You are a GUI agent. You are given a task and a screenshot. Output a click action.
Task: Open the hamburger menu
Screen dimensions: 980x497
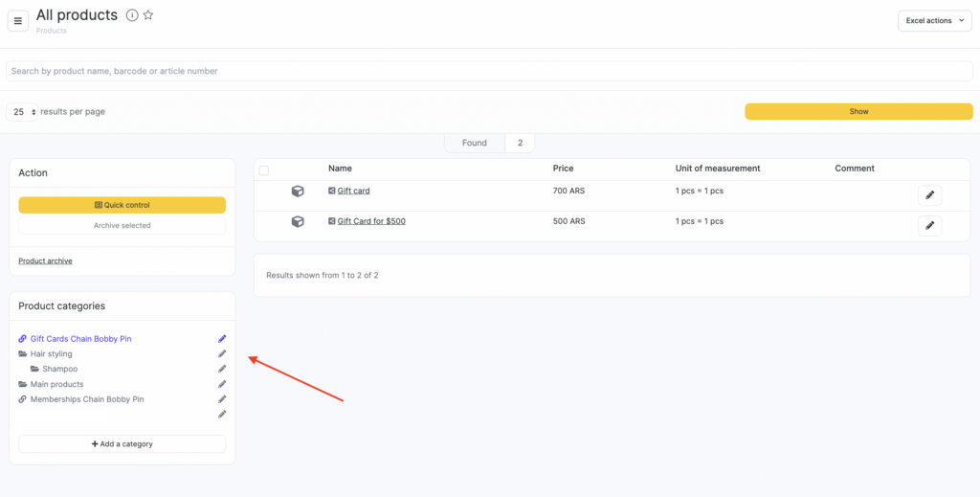17,21
